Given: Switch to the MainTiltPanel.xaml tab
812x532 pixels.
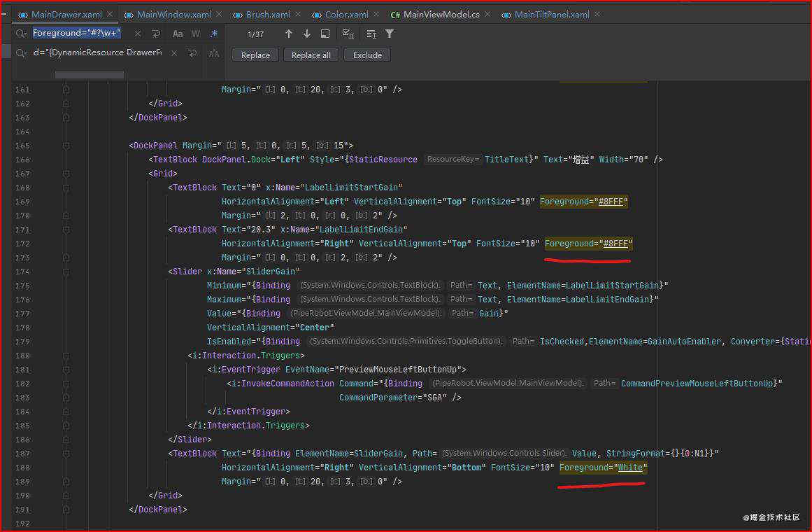Looking at the screenshot, I should 550,15.
